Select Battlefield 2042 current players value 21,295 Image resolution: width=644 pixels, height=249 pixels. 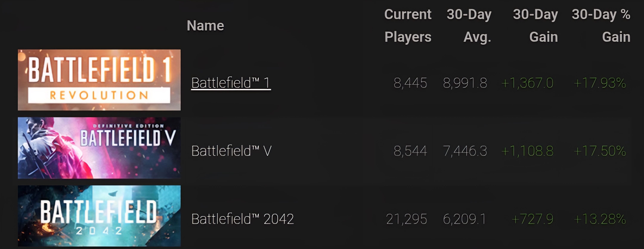407,219
